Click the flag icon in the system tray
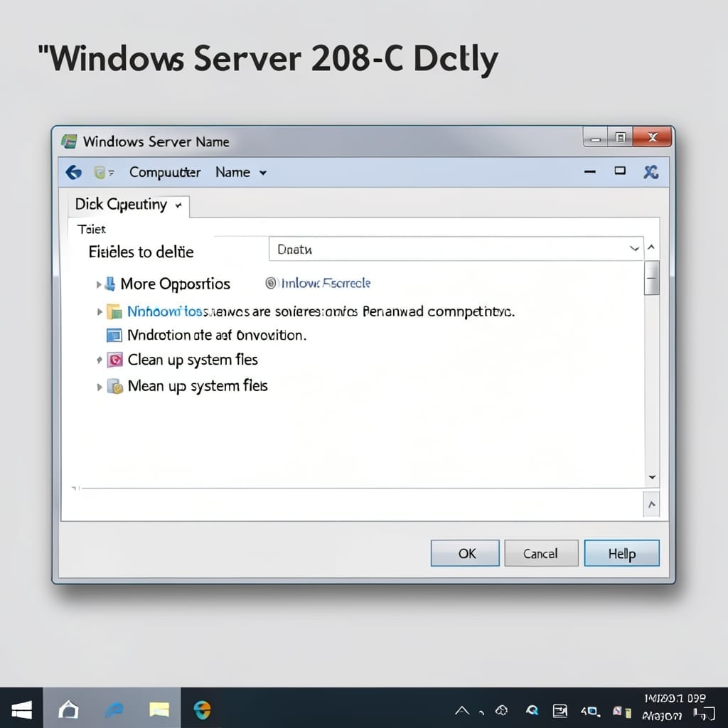The width and height of the screenshot is (728, 728). [x=622, y=711]
